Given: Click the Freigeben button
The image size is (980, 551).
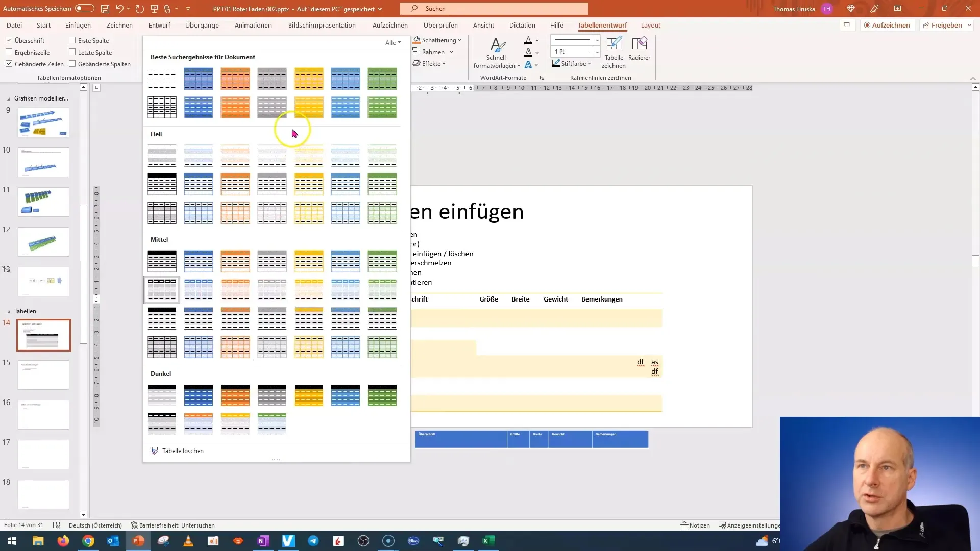Looking at the screenshot, I should pos(942,25).
